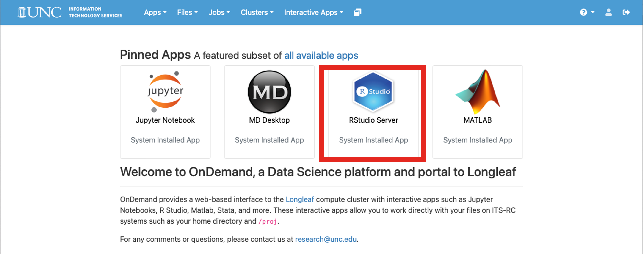The image size is (644, 254).
Task: Click the user profile icon
Action: (608, 12)
